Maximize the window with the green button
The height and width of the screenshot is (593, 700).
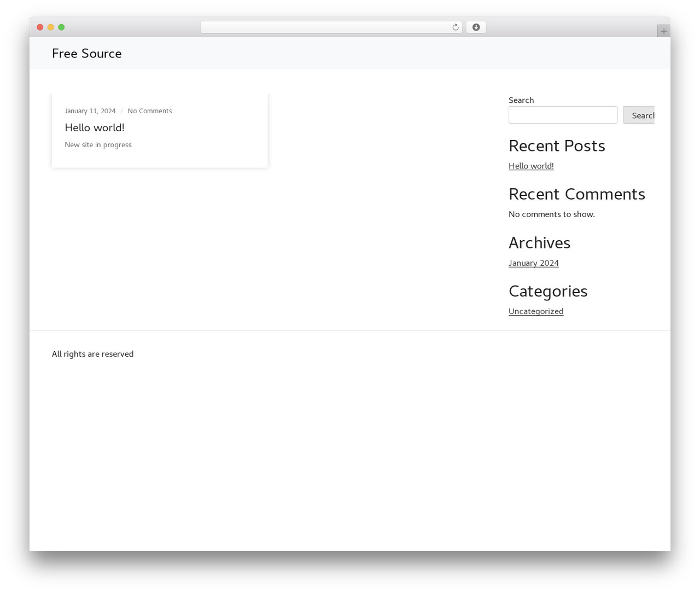(61, 27)
